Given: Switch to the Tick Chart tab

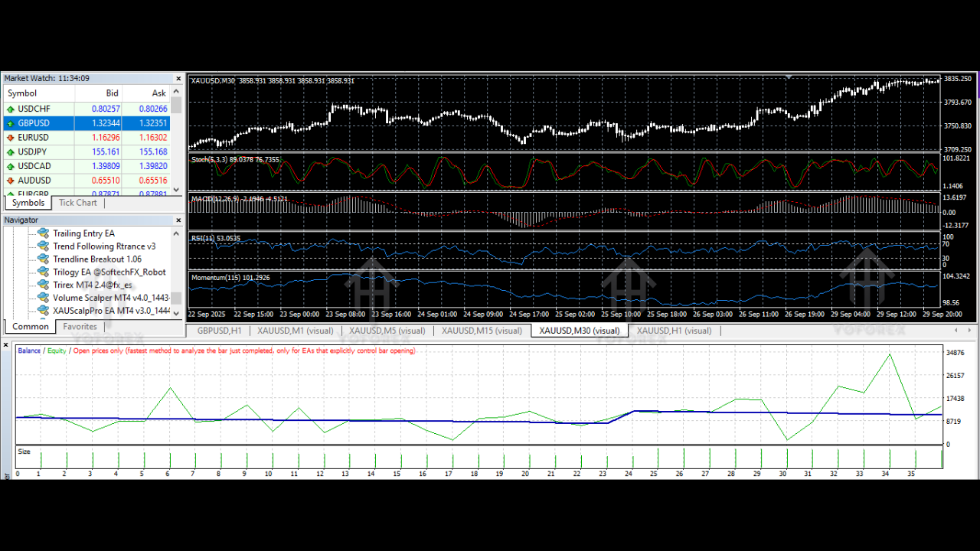Looking at the screenshot, I should click(x=77, y=202).
